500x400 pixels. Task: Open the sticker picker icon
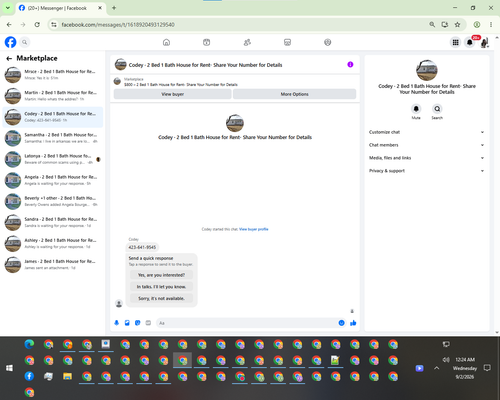[138, 323]
